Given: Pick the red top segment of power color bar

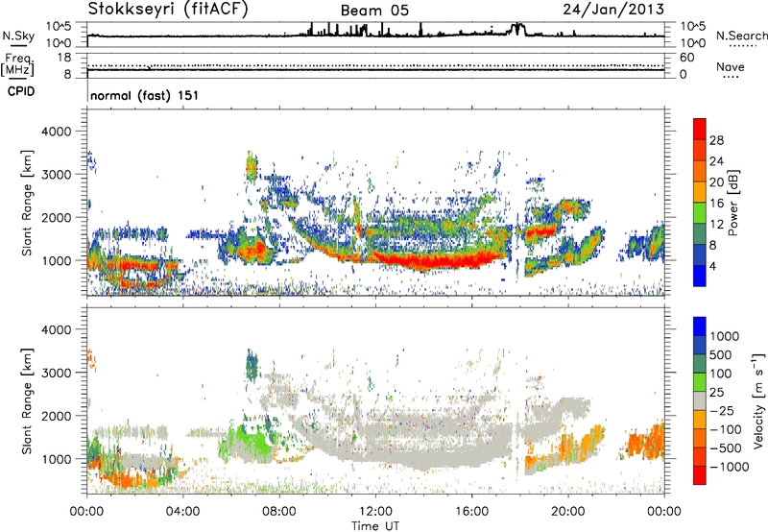Looking at the screenshot, I should [x=700, y=129].
